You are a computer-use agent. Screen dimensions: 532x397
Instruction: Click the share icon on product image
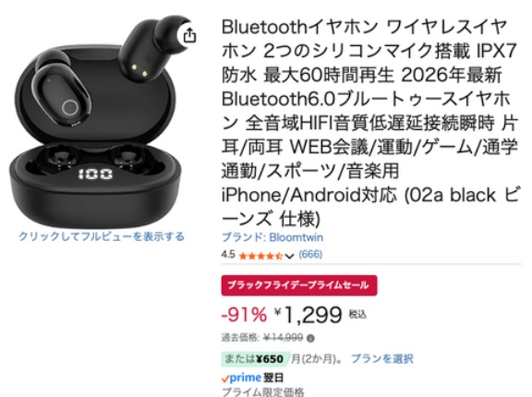coord(189,35)
